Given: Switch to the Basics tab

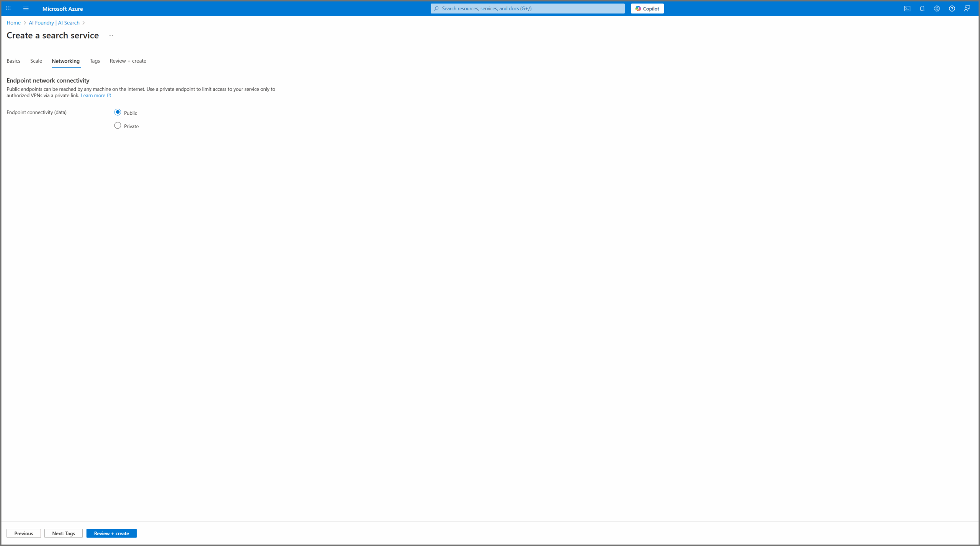Looking at the screenshot, I should point(13,61).
